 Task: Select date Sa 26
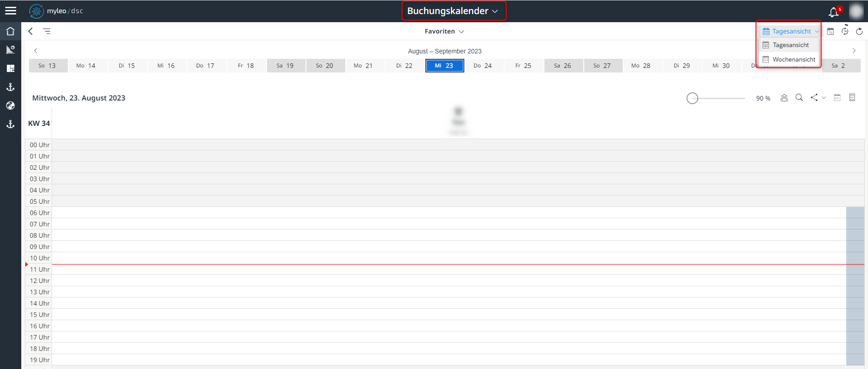[x=563, y=66]
